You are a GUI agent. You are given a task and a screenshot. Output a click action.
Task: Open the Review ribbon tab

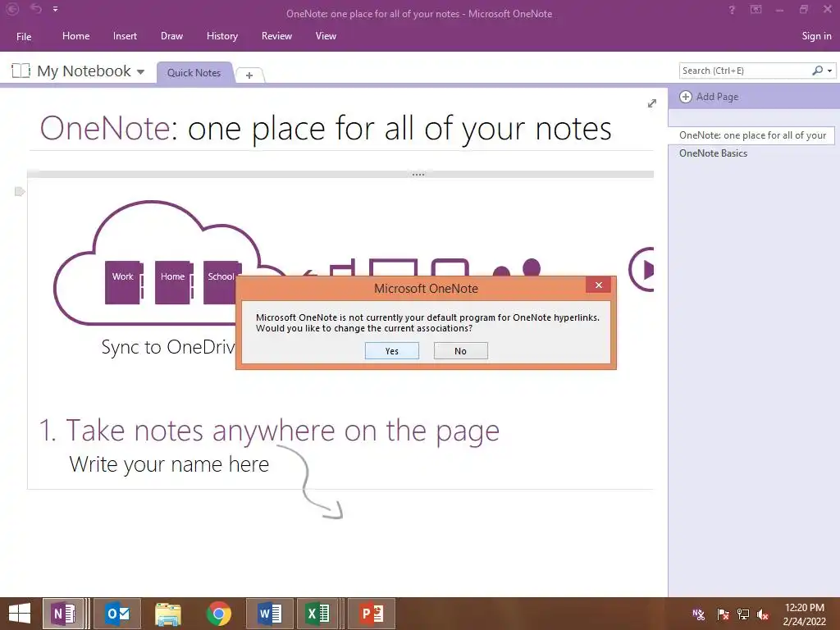pos(276,36)
